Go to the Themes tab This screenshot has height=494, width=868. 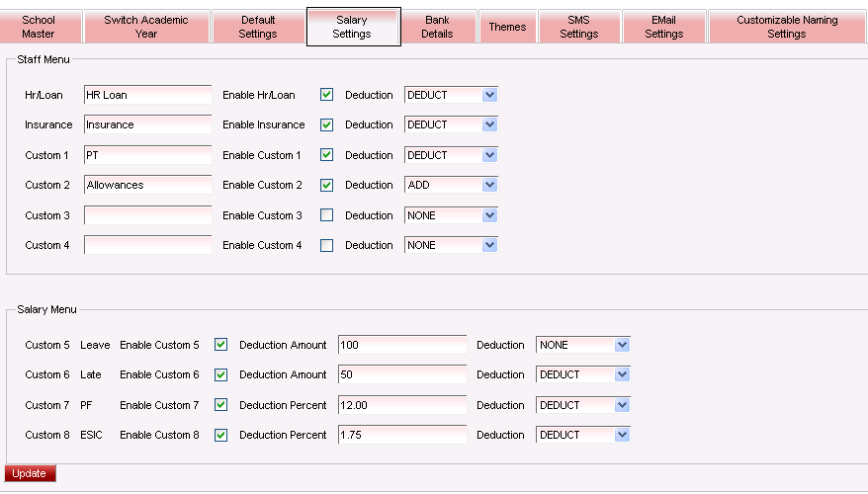tap(507, 27)
